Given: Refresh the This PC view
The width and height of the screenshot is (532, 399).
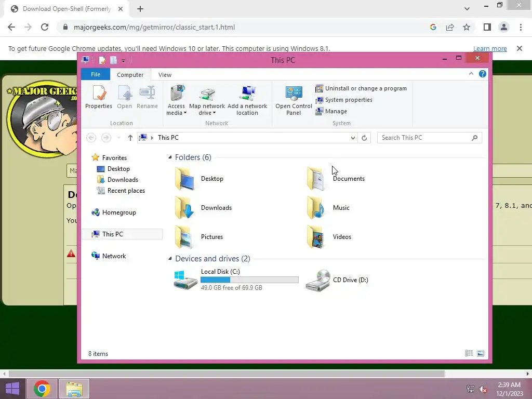Looking at the screenshot, I should [364, 138].
